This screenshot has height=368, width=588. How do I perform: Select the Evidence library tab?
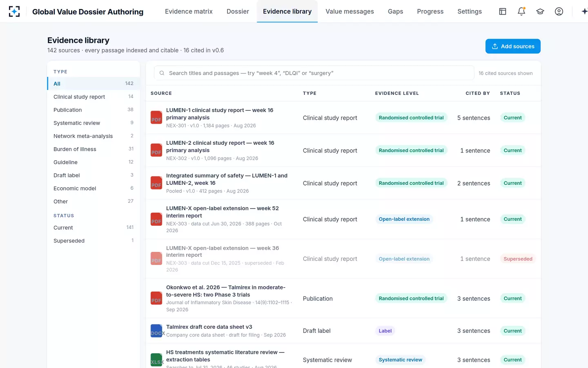click(x=287, y=11)
